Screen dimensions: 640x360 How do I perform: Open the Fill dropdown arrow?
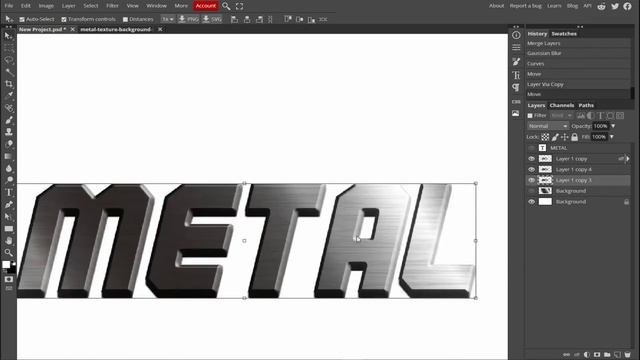pos(611,137)
